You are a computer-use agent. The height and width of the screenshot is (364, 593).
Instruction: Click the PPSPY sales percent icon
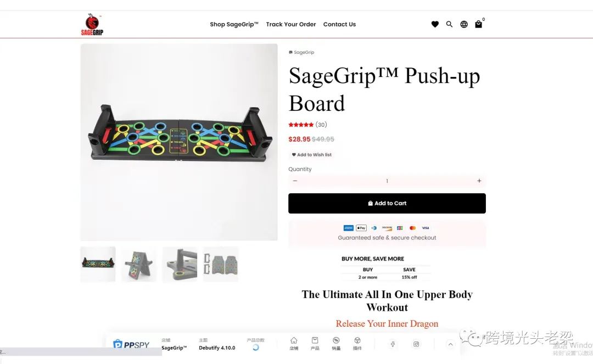click(336, 343)
